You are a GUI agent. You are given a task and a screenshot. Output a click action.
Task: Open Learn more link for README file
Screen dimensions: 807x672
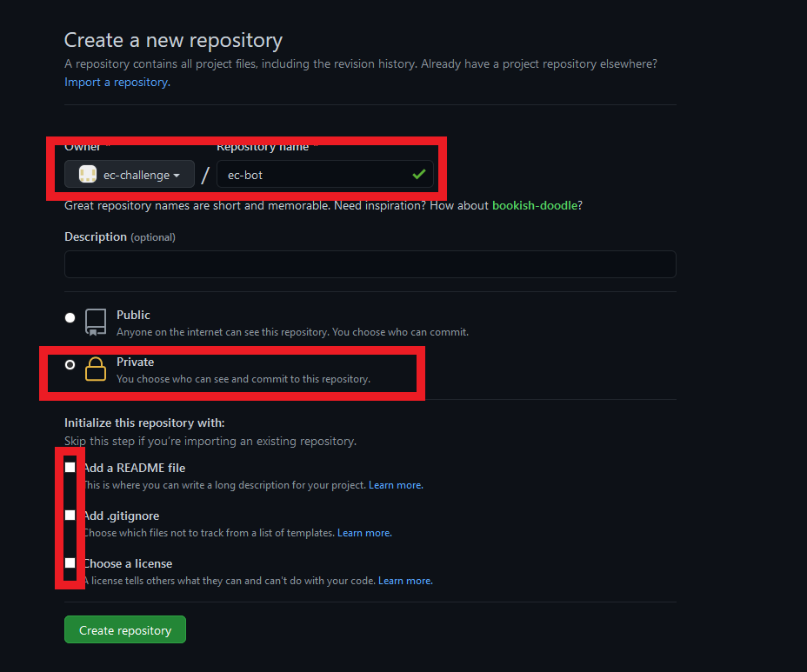pyautogui.click(x=396, y=485)
